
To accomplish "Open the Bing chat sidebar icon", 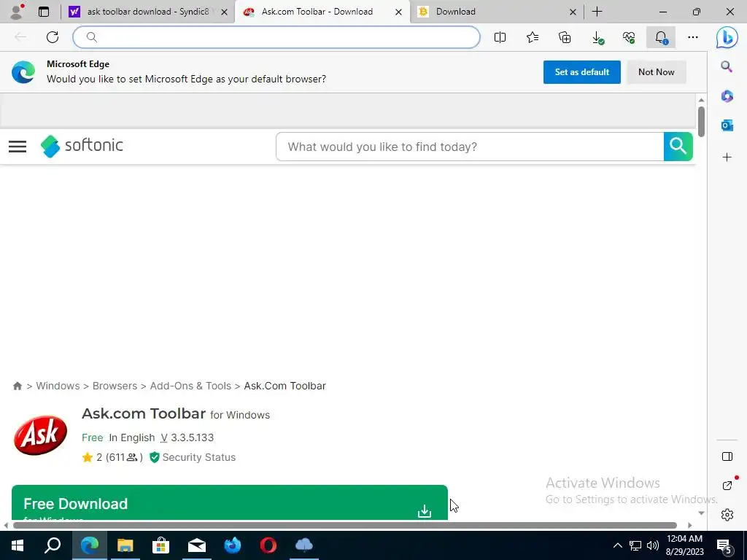I will [x=727, y=37].
